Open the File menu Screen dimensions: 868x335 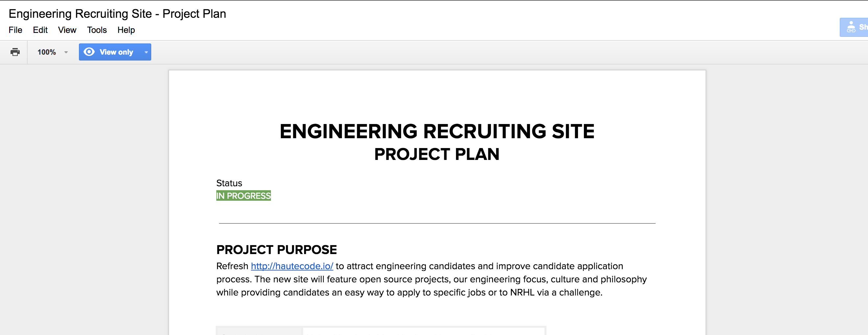coord(15,30)
